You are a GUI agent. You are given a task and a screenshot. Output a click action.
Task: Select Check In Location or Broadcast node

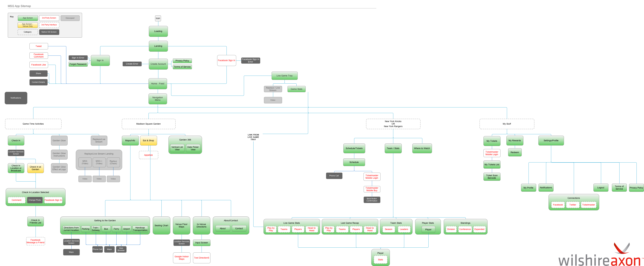point(16,168)
